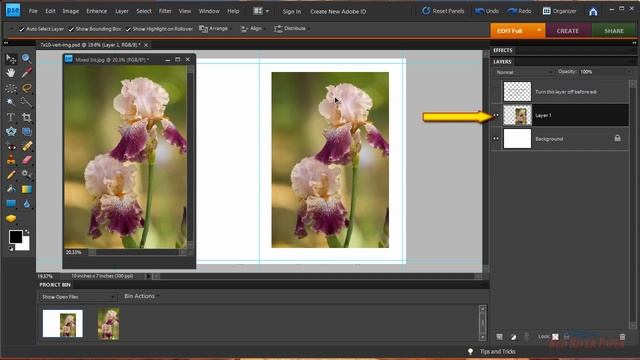
Task: Open the Distribute dropdown in options bar
Action: point(291,29)
